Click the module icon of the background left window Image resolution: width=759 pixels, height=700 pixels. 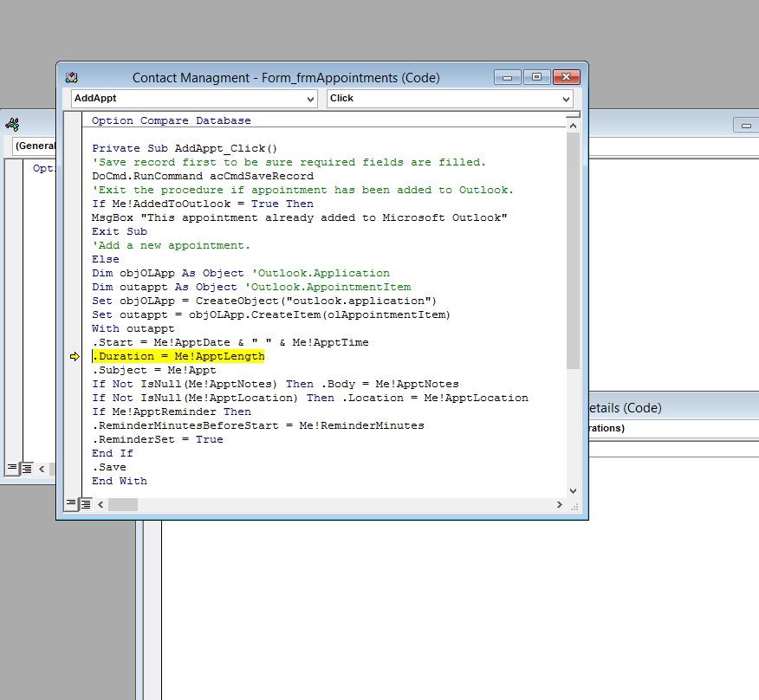[12, 125]
